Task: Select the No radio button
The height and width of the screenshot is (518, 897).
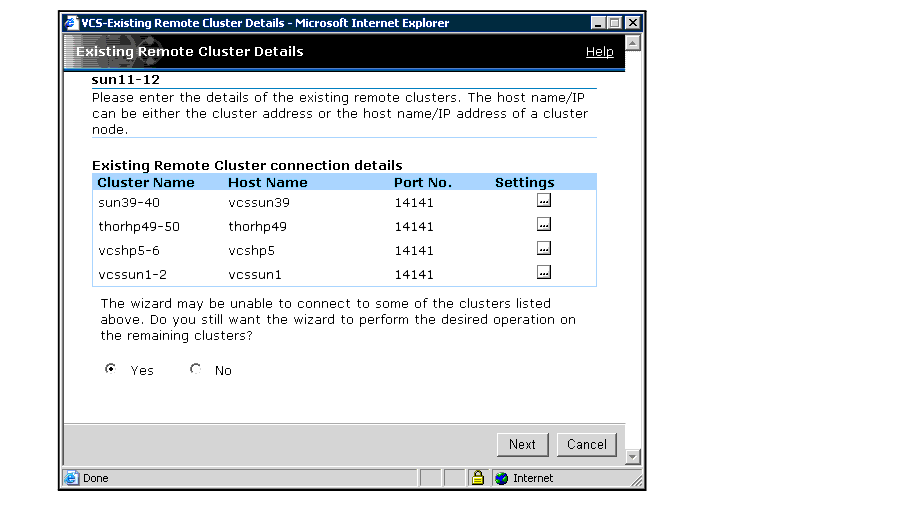Action: (x=195, y=369)
